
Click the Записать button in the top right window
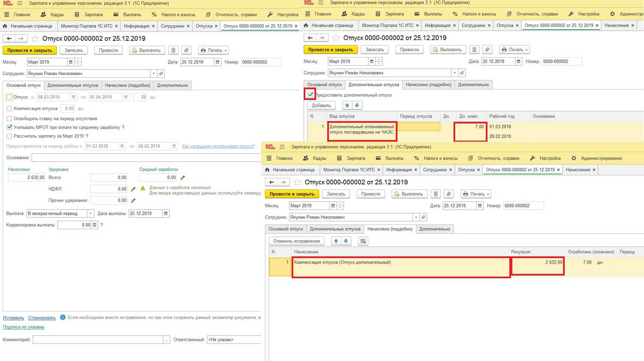click(375, 49)
